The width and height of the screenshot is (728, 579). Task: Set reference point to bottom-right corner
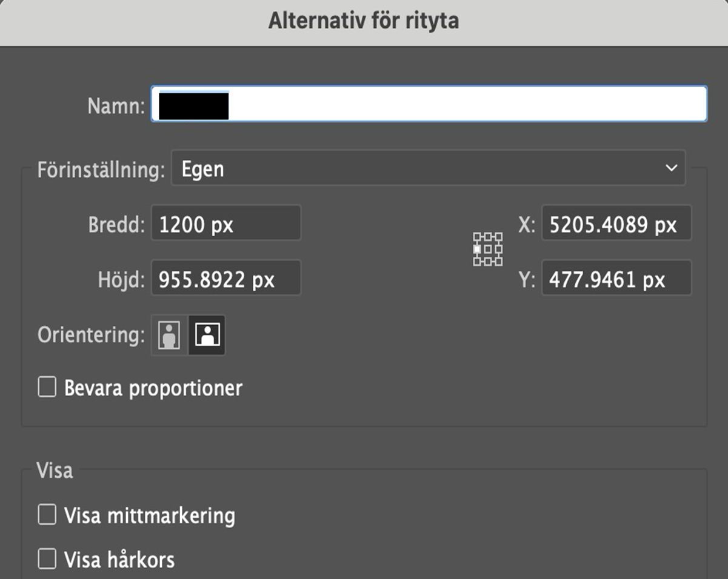point(499,262)
